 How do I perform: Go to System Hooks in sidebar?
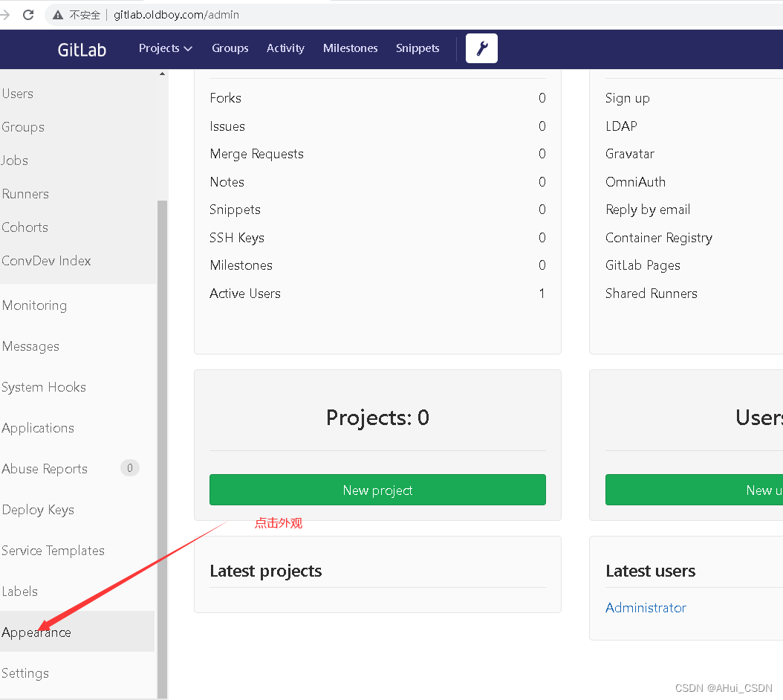tap(44, 387)
